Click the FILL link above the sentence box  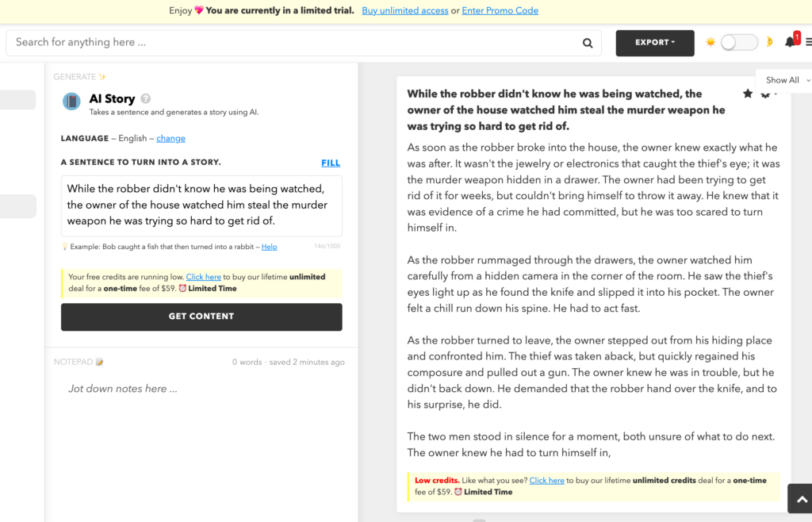click(x=331, y=163)
